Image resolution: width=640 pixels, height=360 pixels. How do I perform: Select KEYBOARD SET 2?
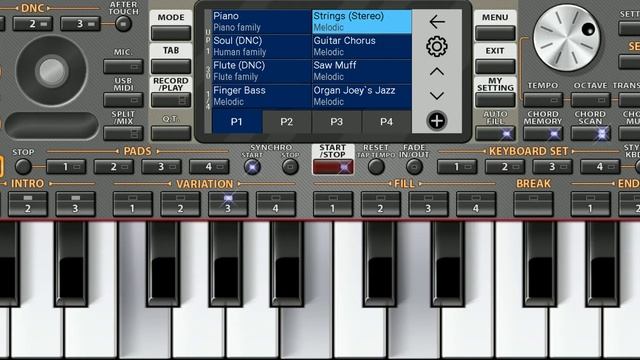point(505,167)
